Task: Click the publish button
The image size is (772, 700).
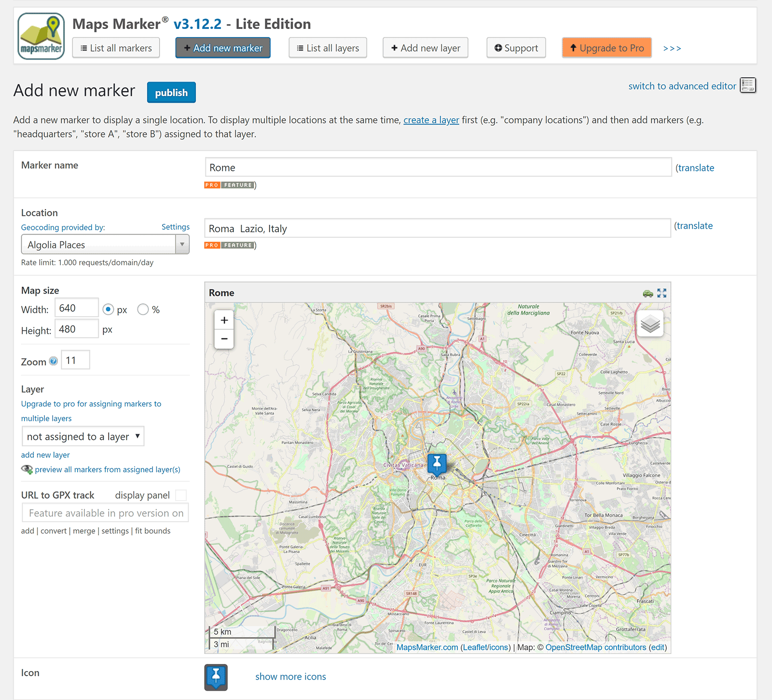Action: pos(171,92)
